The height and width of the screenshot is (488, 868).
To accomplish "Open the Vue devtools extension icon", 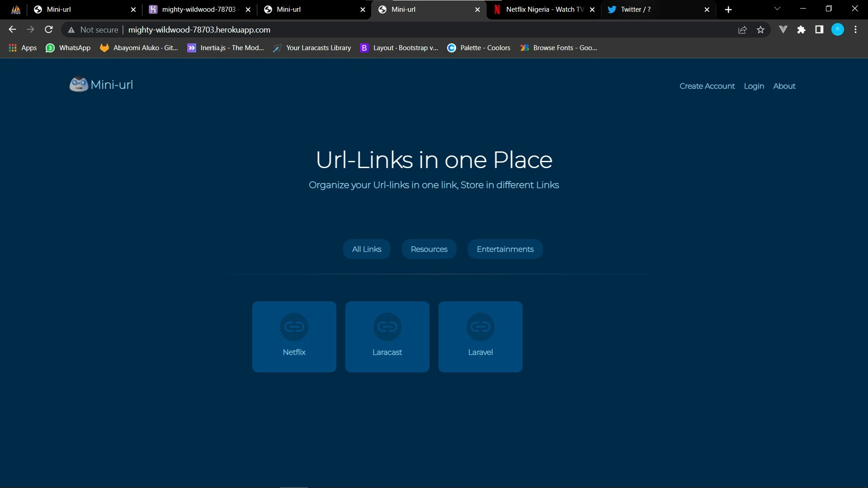I will pos(783,30).
